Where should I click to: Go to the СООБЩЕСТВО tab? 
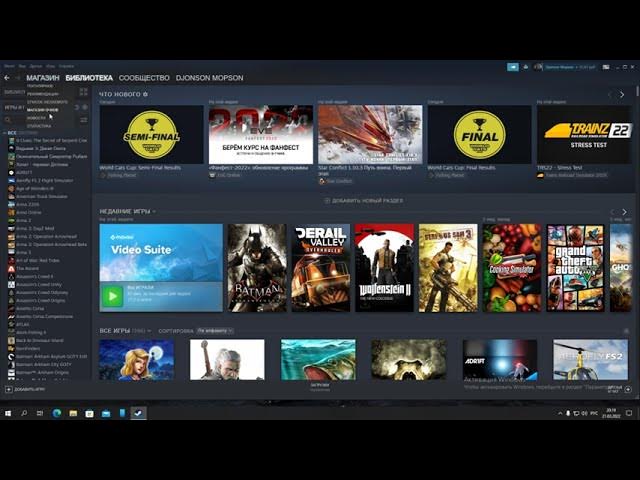(x=144, y=78)
